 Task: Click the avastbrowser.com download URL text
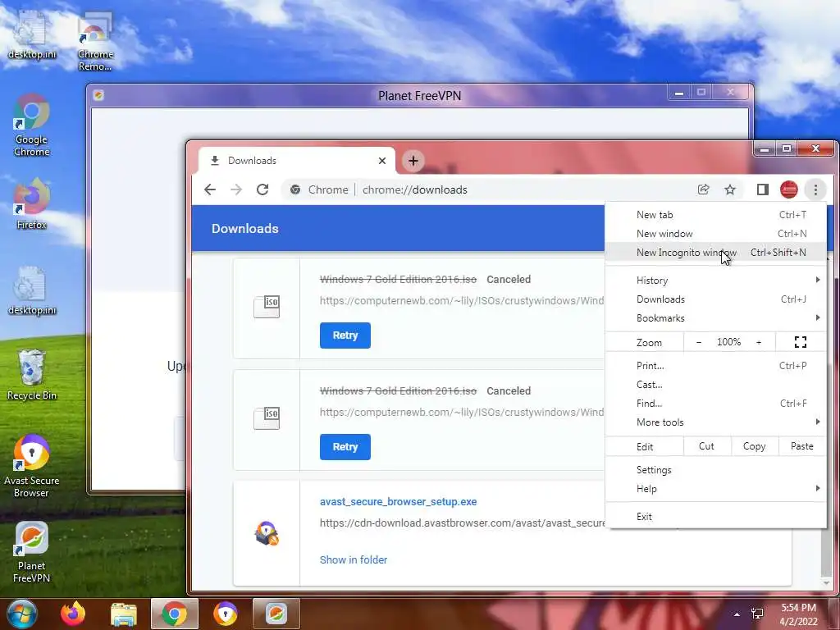click(462, 523)
